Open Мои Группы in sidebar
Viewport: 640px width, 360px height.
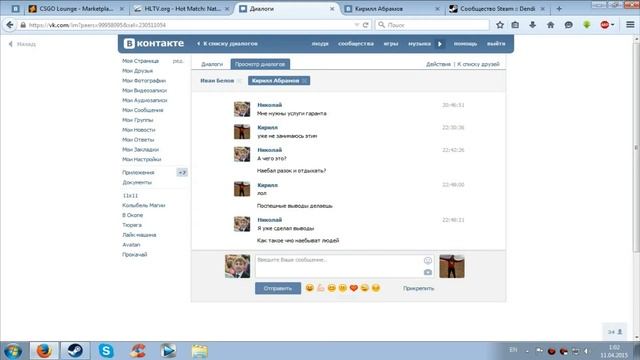click(x=138, y=120)
